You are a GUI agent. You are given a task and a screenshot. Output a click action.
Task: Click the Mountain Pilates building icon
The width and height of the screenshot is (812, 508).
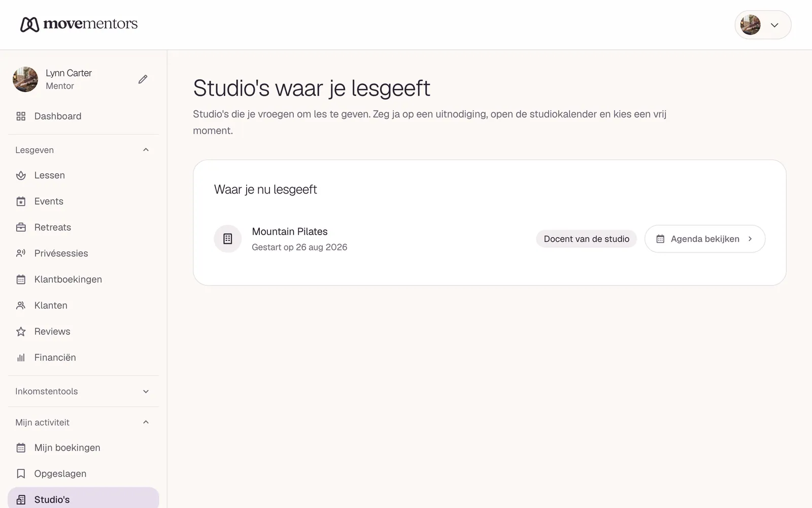coord(228,239)
